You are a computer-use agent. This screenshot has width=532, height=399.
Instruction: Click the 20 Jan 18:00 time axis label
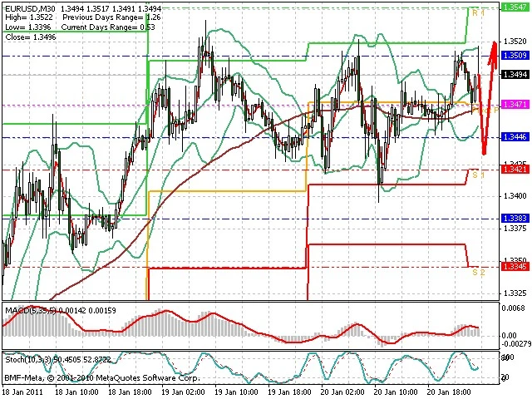click(x=449, y=392)
